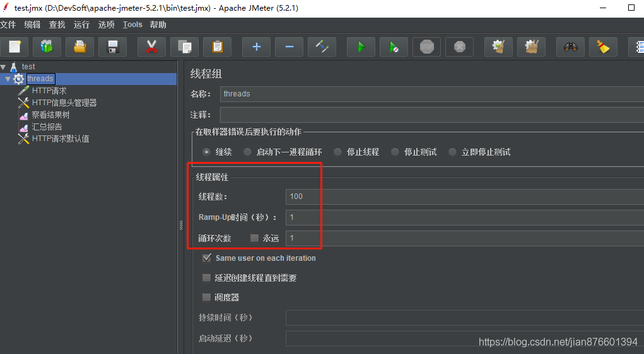Image resolution: width=644 pixels, height=354 pixels.
Task: Select the 停止线程 radio button
Action: (337, 152)
